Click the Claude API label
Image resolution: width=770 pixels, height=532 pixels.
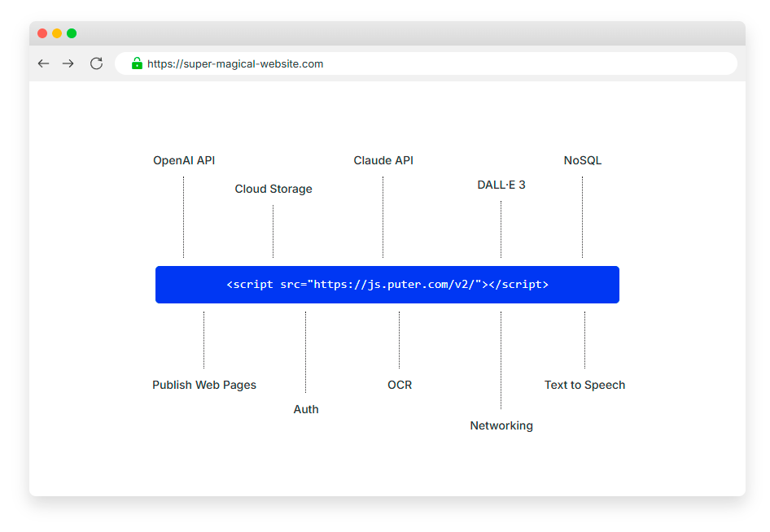(383, 160)
